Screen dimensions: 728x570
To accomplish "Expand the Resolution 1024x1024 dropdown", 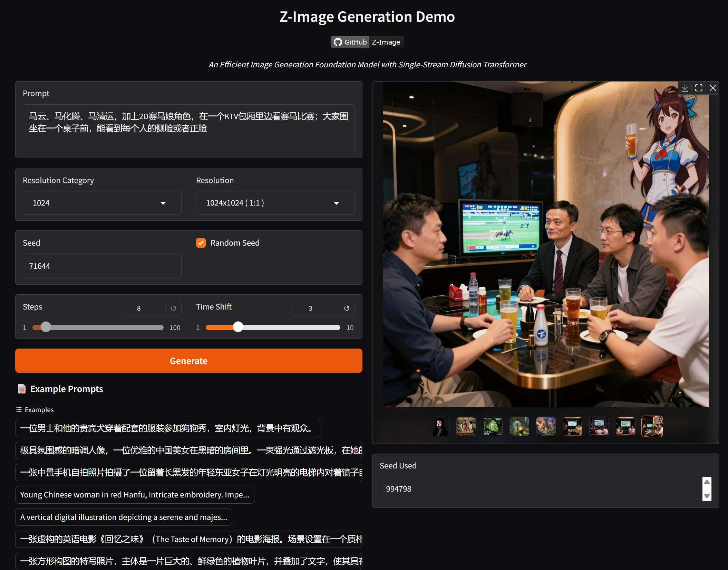I will click(x=275, y=203).
